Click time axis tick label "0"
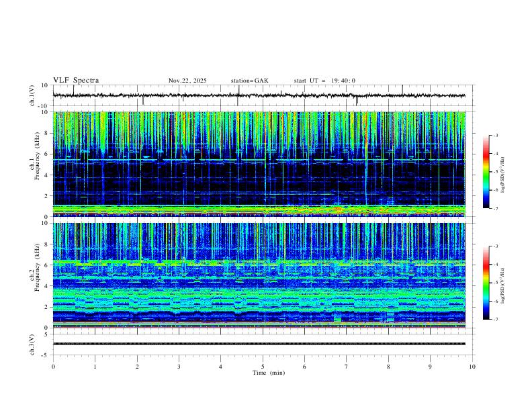532x411 pixels. click(53, 367)
